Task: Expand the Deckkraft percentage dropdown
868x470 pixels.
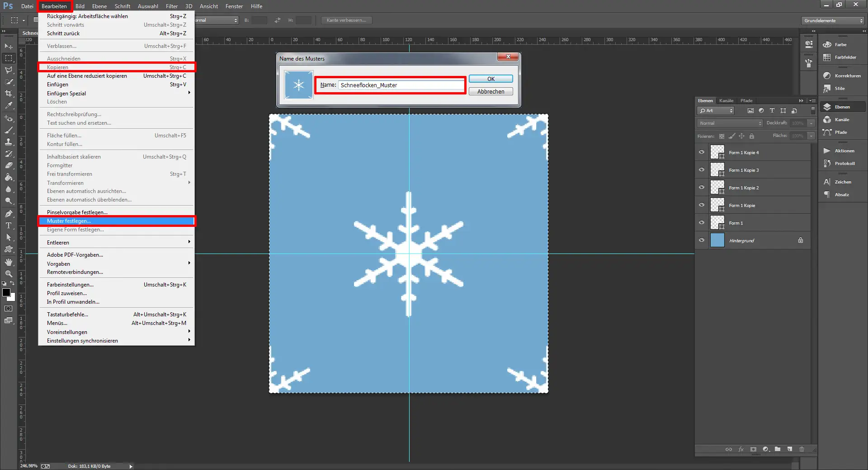Action: [811, 123]
